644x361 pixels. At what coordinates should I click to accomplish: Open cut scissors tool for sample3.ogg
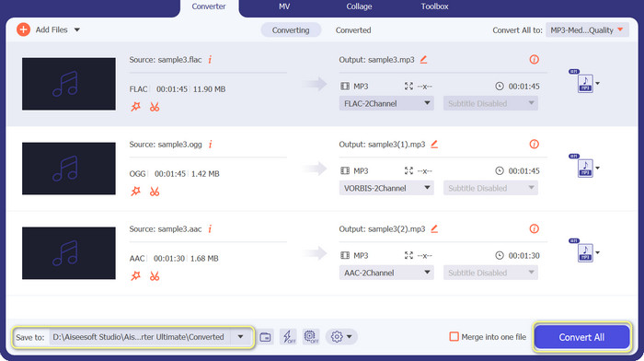155,192
